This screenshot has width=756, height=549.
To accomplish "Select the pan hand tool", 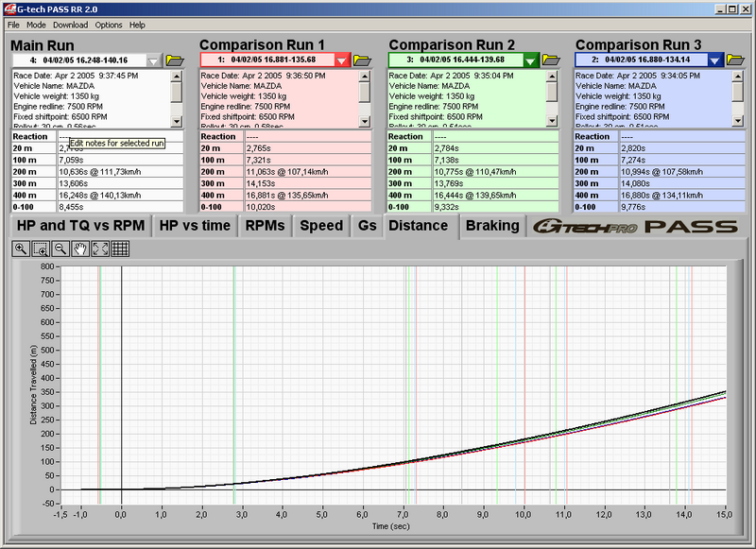I will [x=80, y=249].
